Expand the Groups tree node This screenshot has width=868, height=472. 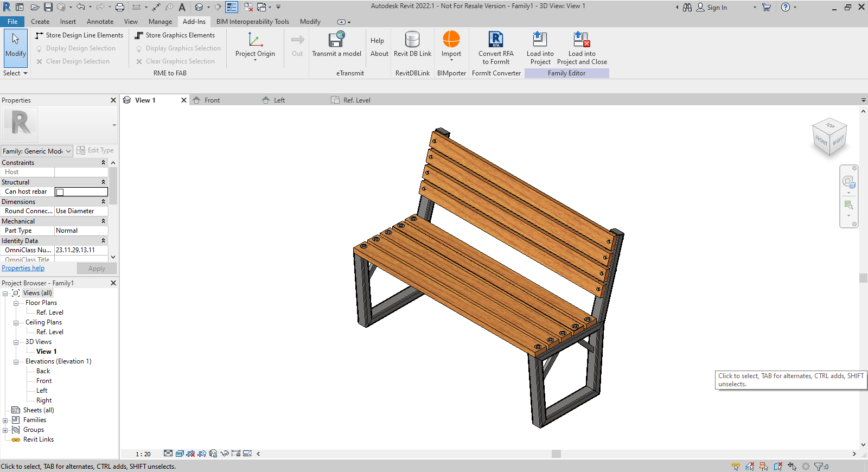(x=5, y=430)
